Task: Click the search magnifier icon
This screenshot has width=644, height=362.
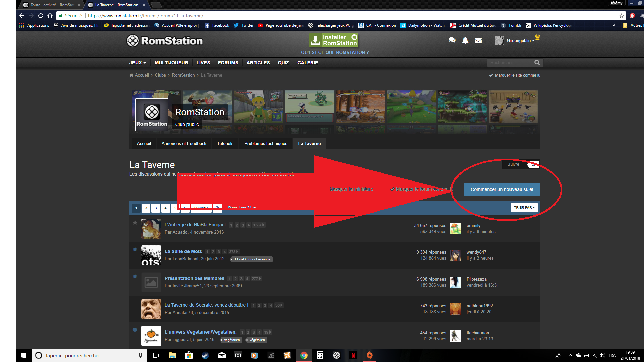Action: pos(537,63)
